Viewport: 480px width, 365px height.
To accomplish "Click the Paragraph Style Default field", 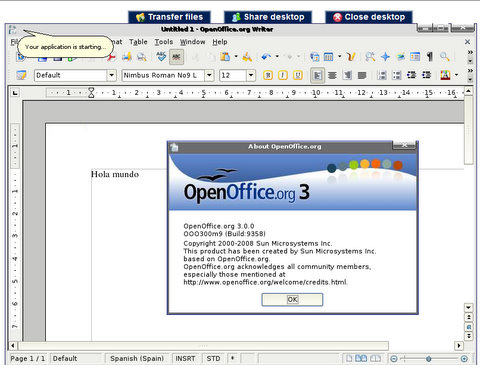I will tap(71, 75).
